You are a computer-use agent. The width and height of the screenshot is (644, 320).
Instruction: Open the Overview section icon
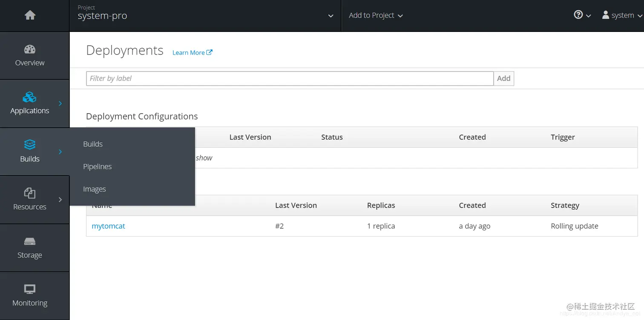pyautogui.click(x=29, y=49)
